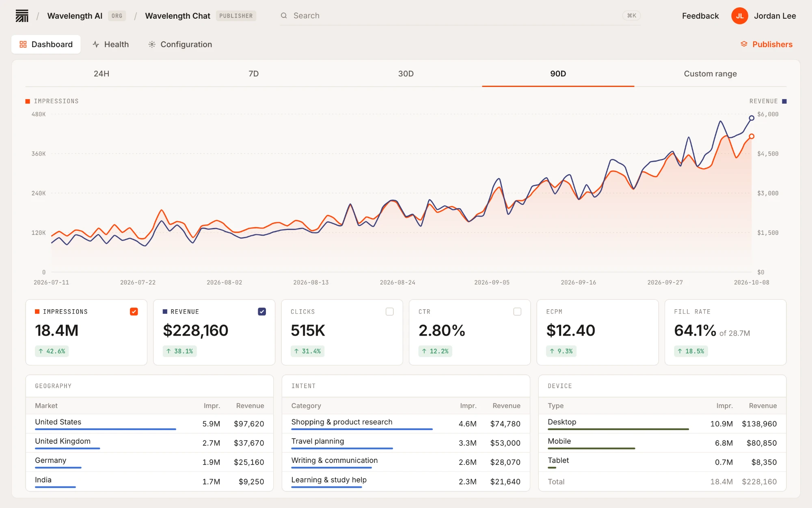Select the Tablet device row
Viewport: 812px width, 508px height.
point(662,462)
